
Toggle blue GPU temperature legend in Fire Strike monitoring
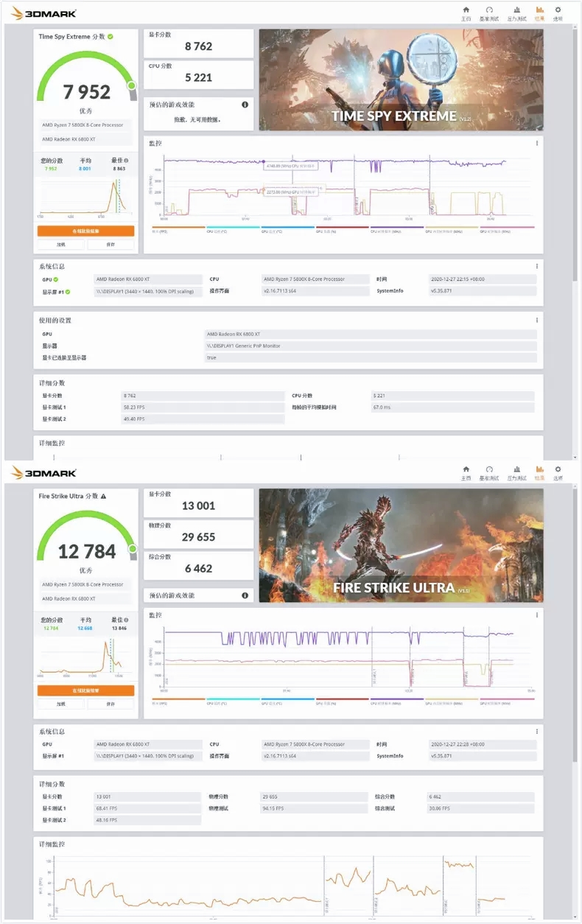point(287,701)
